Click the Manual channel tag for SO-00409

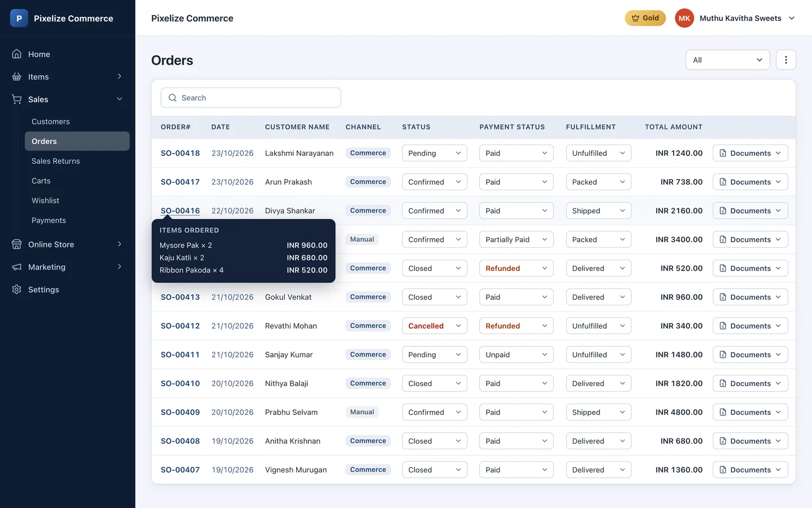(362, 412)
